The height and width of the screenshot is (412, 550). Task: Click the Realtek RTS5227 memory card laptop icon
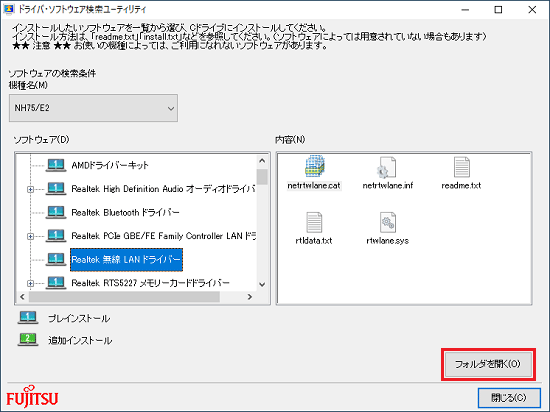click(56, 283)
